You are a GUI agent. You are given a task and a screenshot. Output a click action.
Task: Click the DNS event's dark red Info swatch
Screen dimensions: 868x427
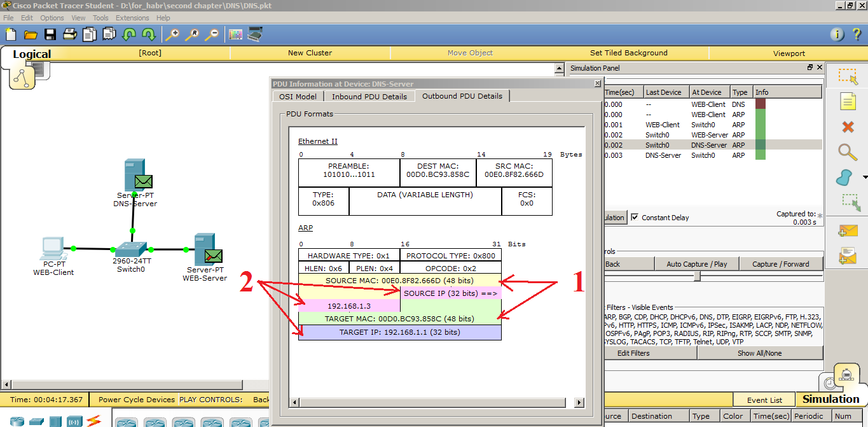[x=760, y=104]
